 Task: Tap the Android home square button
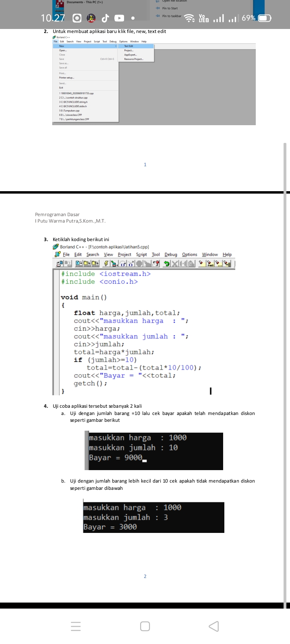click(x=145, y=626)
